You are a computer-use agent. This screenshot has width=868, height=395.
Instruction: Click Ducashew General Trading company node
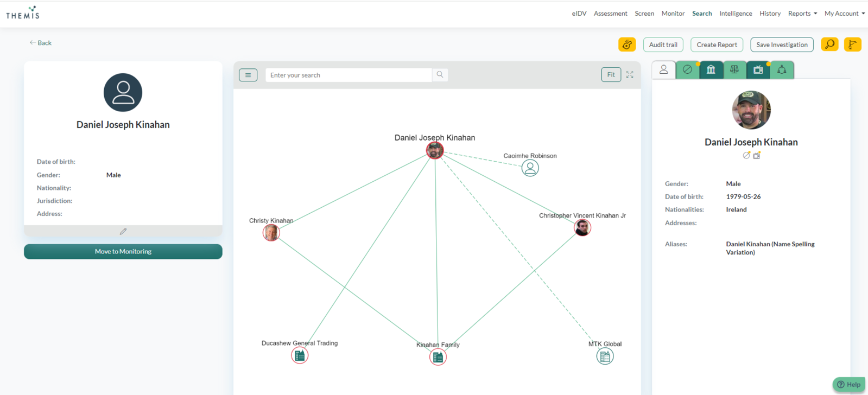(x=300, y=355)
